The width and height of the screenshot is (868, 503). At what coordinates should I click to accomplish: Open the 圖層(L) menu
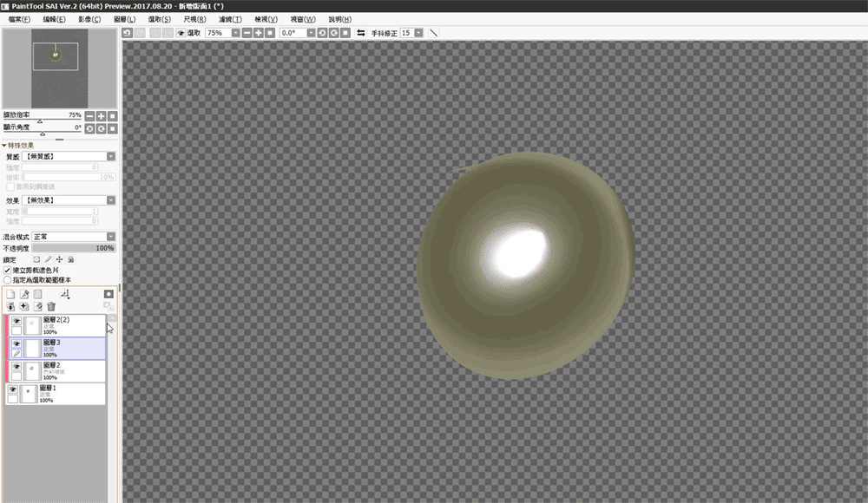coord(125,19)
